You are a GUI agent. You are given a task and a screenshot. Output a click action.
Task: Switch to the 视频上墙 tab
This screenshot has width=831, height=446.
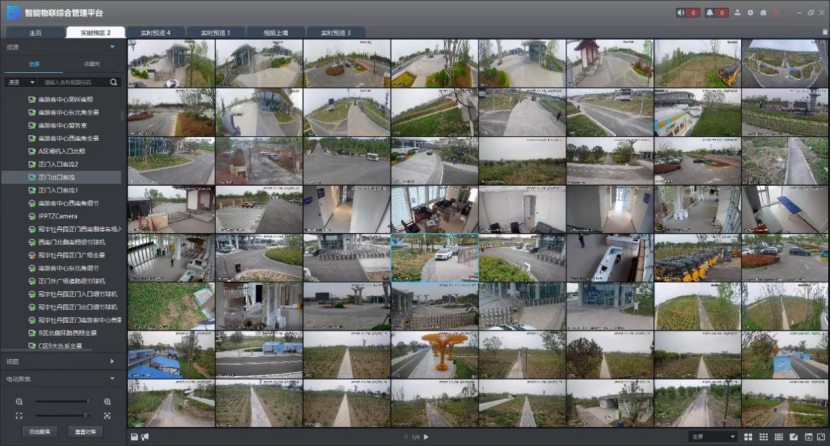(275, 33)
